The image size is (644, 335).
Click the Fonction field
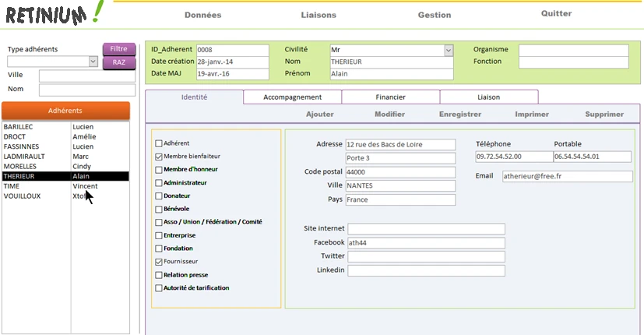click(573, 62)
